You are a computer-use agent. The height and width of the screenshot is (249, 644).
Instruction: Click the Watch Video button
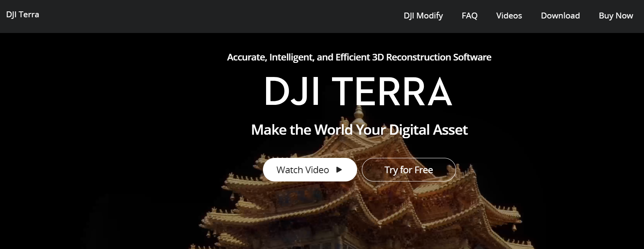click(x=310, y=170)
